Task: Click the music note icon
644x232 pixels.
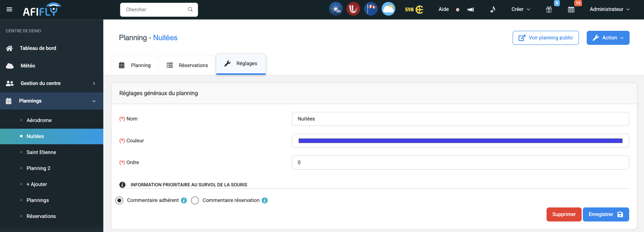Action: pos(493,9)
